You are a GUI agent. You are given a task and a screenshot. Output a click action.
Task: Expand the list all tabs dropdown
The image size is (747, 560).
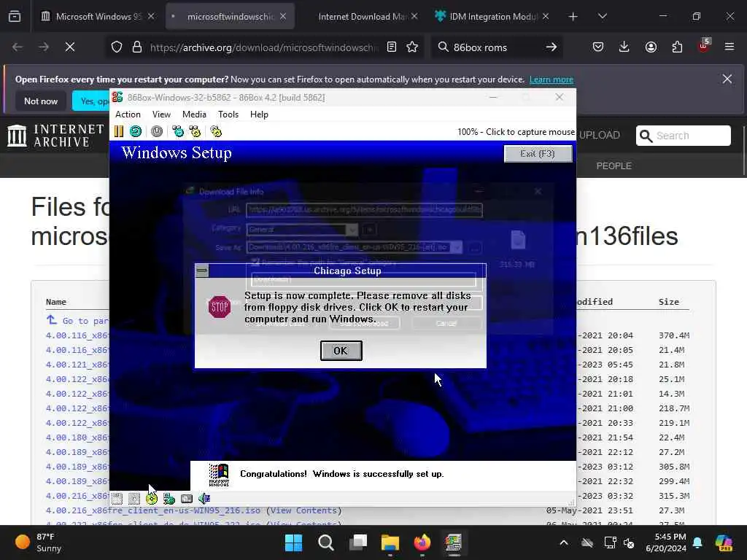click(x=602, y=17)
